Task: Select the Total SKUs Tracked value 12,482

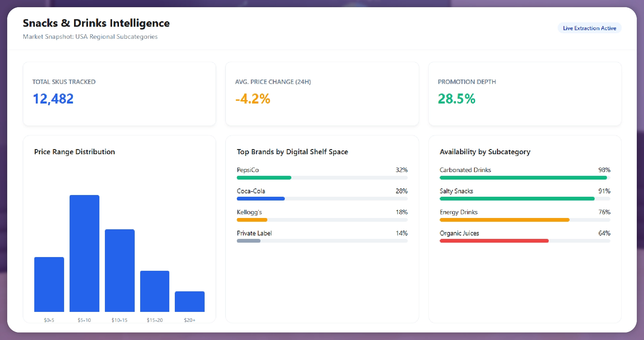Action: coord(53,99)
